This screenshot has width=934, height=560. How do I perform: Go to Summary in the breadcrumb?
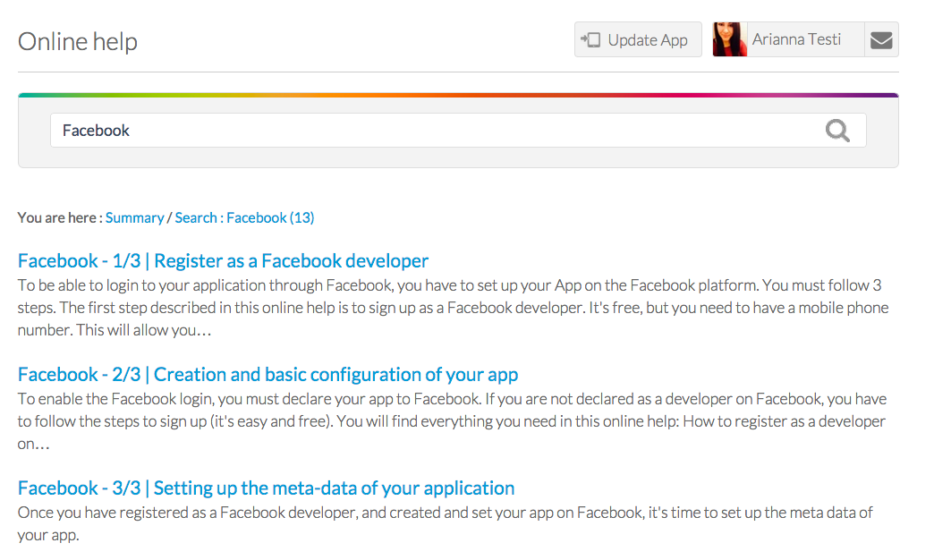pyautogui.click(x=134, y=217)
